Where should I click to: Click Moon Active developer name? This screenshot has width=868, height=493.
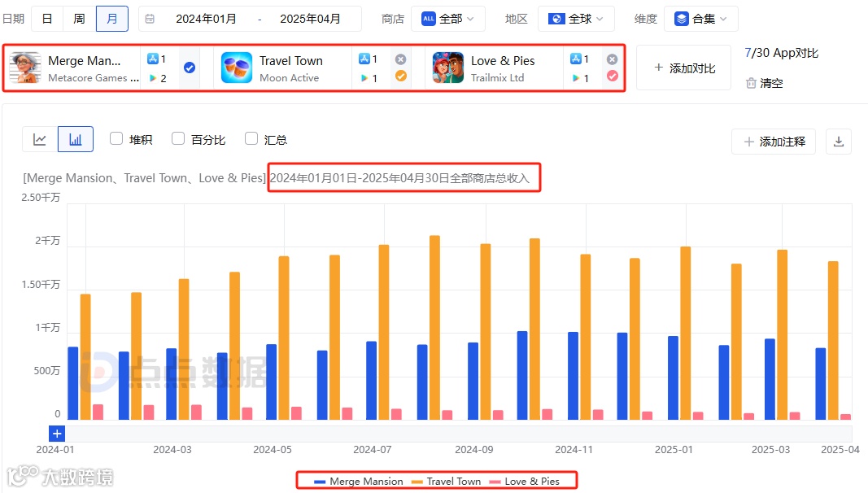click(289, 78)
